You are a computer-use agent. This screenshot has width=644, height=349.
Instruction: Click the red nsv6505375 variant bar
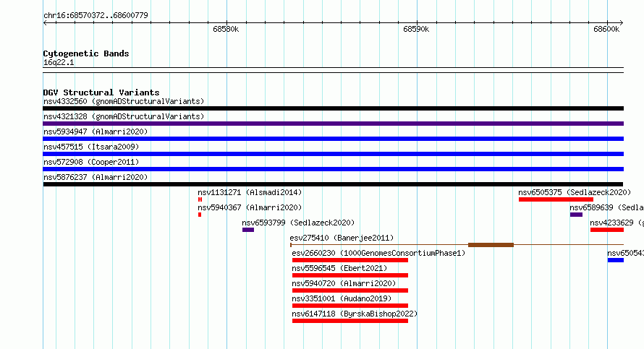coord(556,199)
